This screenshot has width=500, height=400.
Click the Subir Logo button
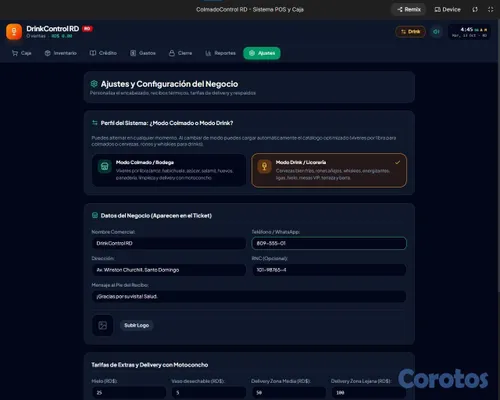(137, 325)
